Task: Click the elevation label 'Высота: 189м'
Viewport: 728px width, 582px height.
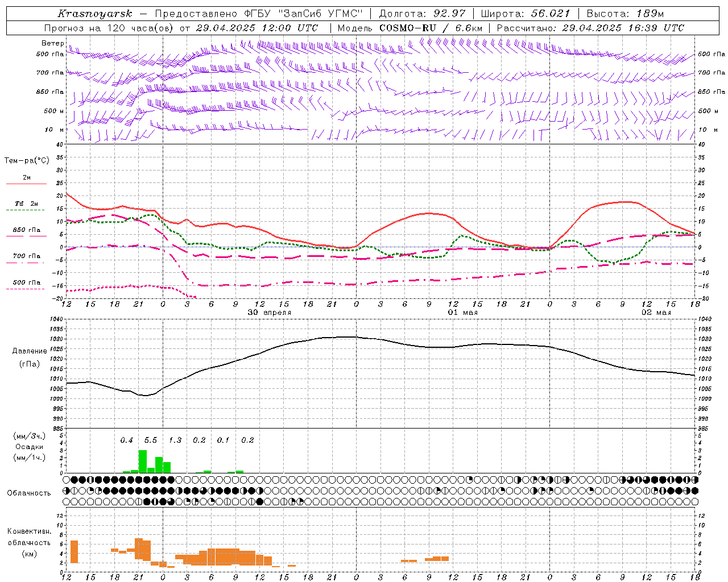Action: tap(625, 14)
